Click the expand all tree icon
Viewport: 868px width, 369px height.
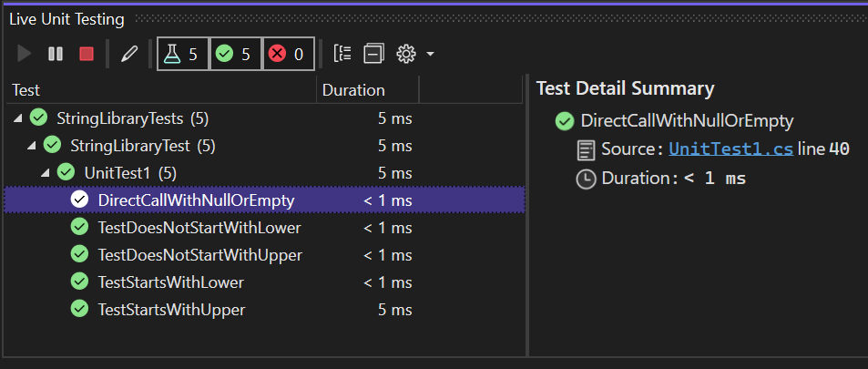[342, 54]
